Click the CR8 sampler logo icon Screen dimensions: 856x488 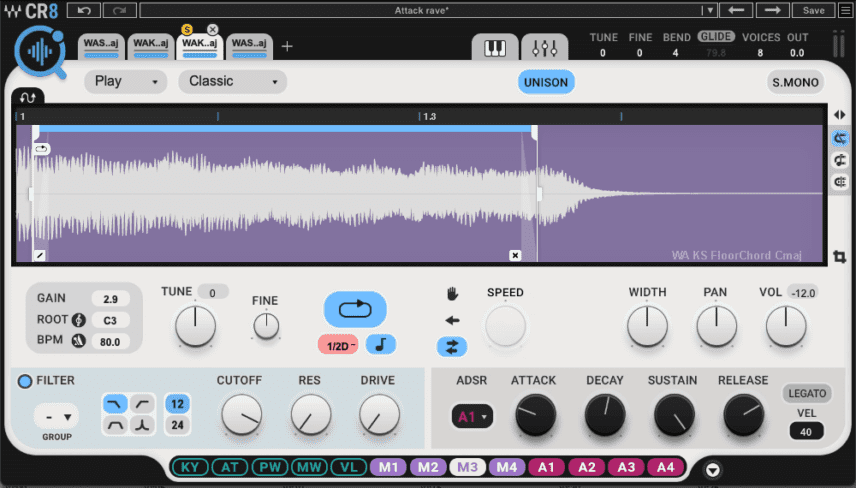41,52
